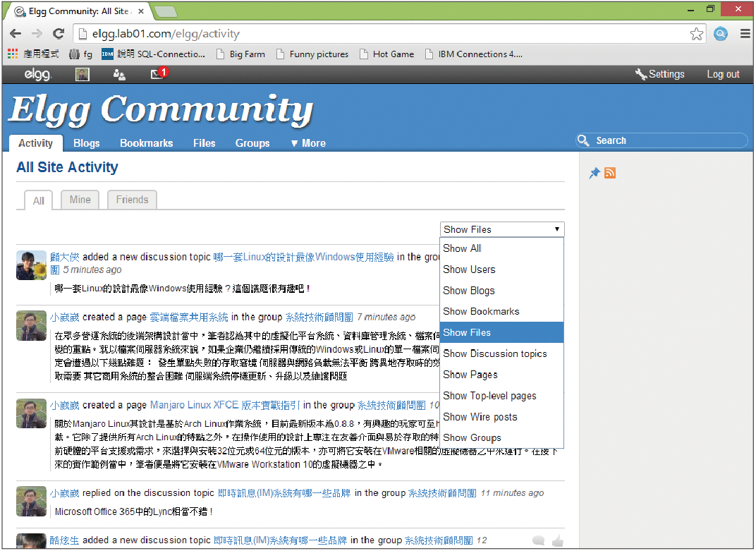Open the Hot Game bookmark
The height and width of the screenshot is (551, 756).
click(387, 54)
